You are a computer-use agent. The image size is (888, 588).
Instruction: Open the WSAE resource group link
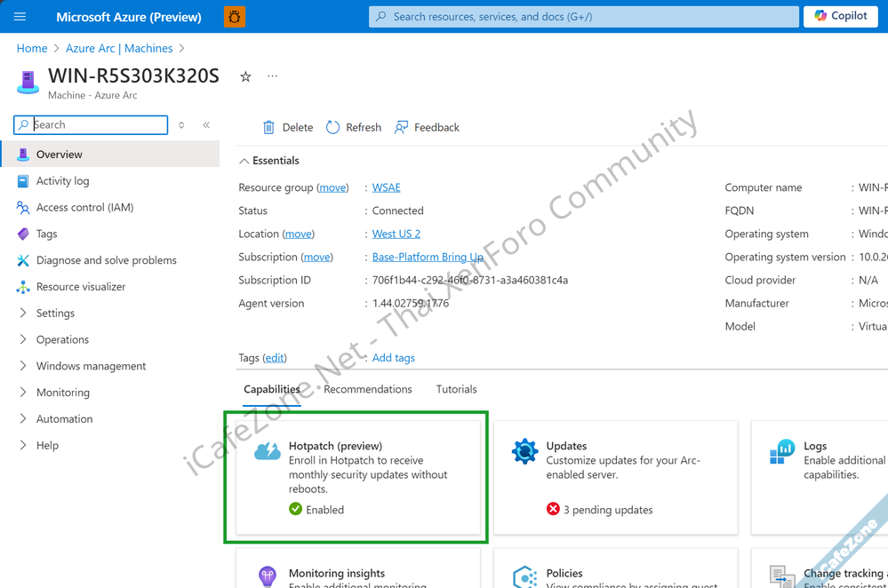(386, 187)
